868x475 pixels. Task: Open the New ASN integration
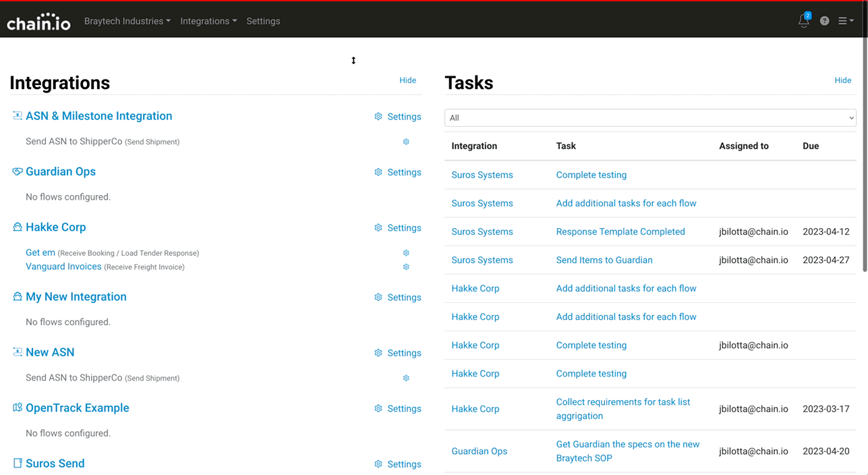(x=50, y=352)
